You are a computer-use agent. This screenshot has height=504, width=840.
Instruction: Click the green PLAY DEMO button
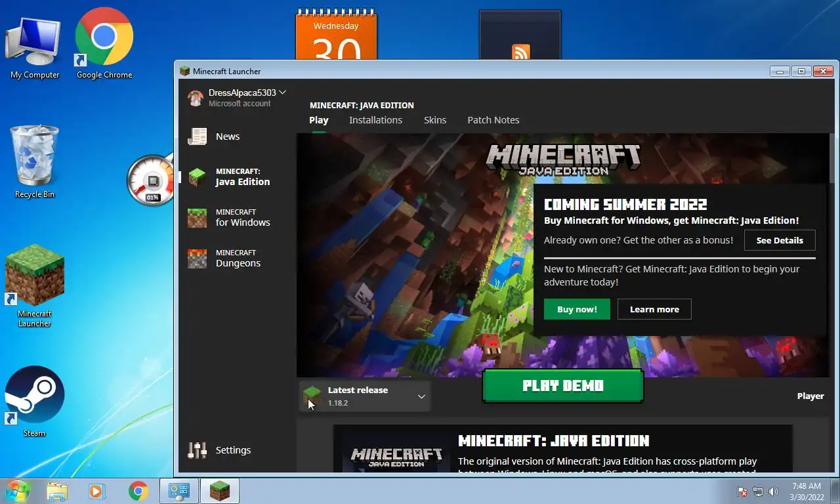pyautogui.click(x=563, y=386)
